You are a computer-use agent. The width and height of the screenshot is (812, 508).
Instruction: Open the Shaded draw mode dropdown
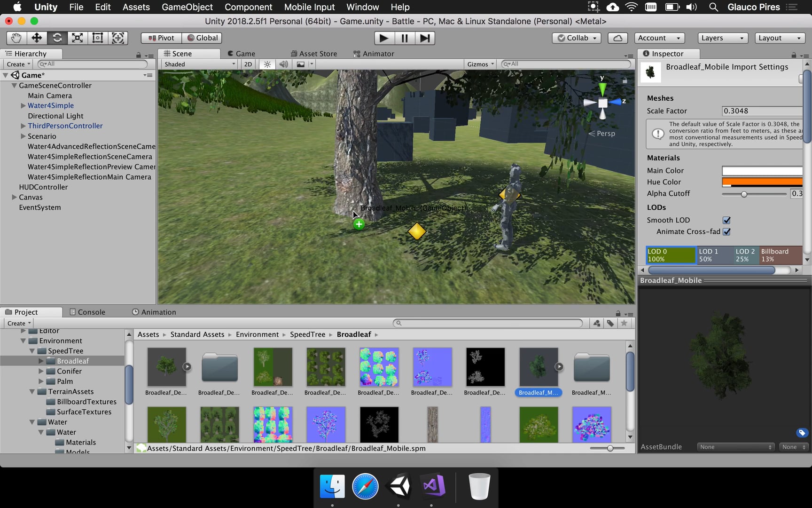(x=198, y=64)
